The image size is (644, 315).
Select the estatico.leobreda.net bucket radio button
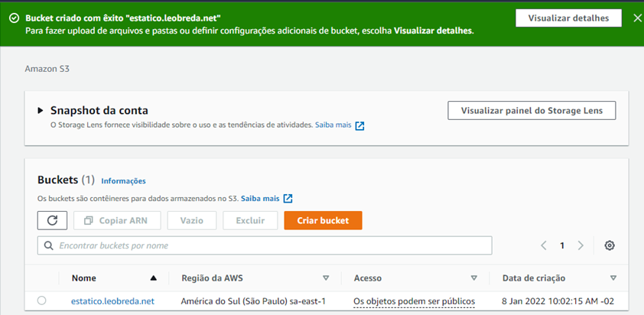click(x=41, y=300)
